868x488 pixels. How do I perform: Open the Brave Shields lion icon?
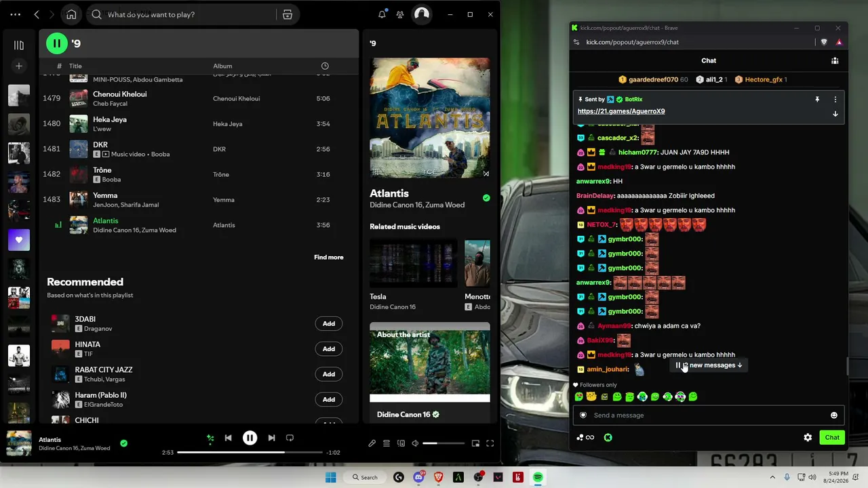[x=824, y=42]
